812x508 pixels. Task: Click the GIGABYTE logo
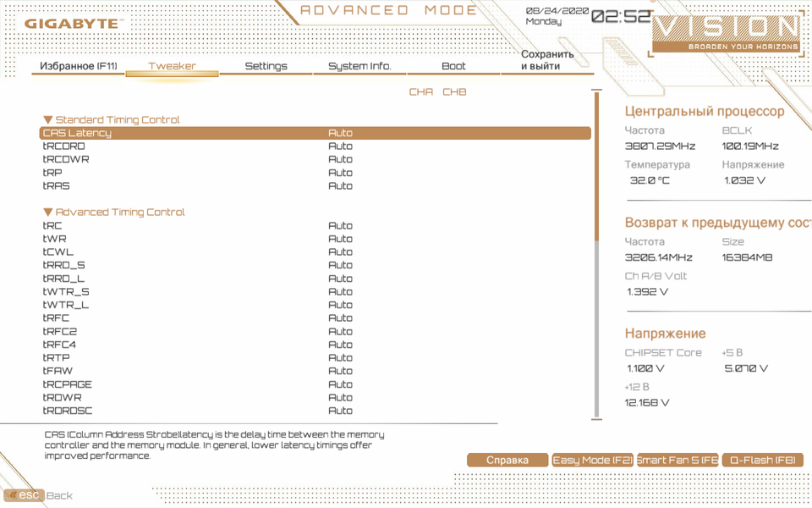(x=74, y=24)
